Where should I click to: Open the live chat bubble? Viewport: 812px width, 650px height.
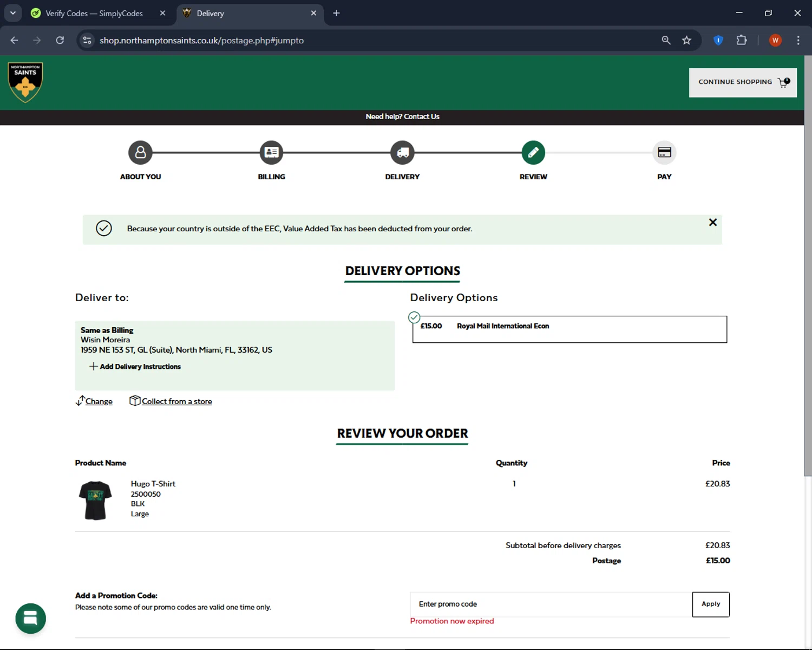click(31, 618)
